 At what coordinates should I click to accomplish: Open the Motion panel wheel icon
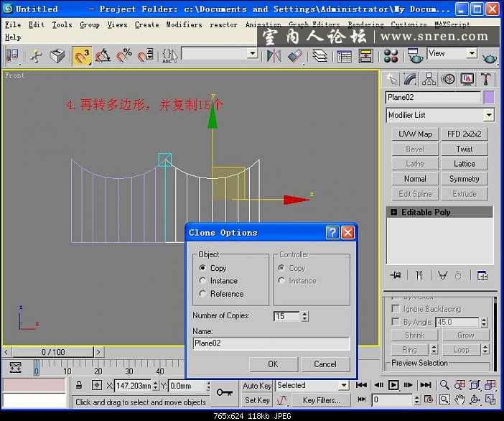tap(449, 79)
